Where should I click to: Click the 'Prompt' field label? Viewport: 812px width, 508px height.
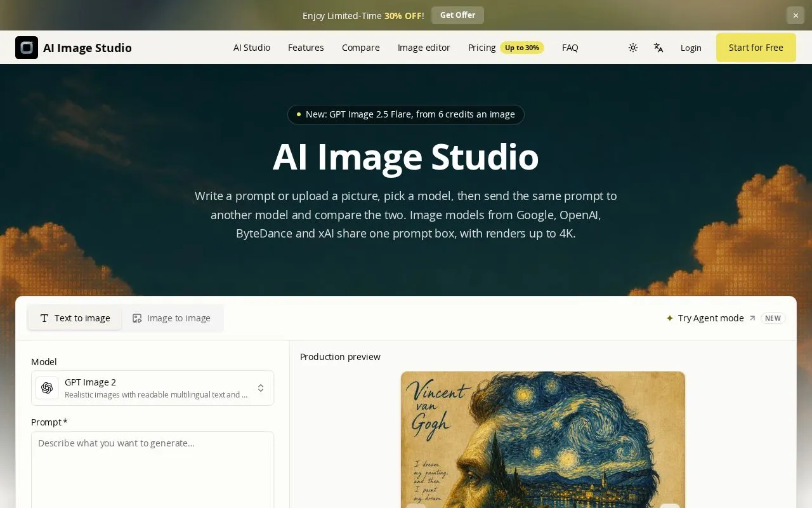tap(49, 422)
